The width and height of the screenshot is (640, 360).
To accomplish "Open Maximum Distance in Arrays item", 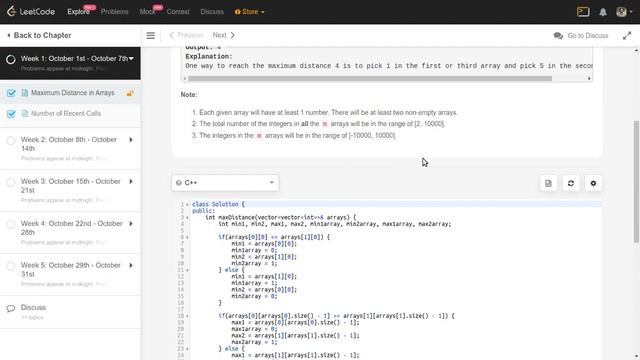I will click(x=73, y=93).
